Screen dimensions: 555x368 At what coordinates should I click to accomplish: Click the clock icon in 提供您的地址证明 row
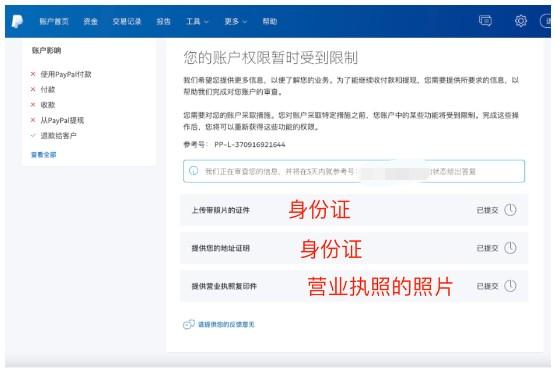coord(510,248)
